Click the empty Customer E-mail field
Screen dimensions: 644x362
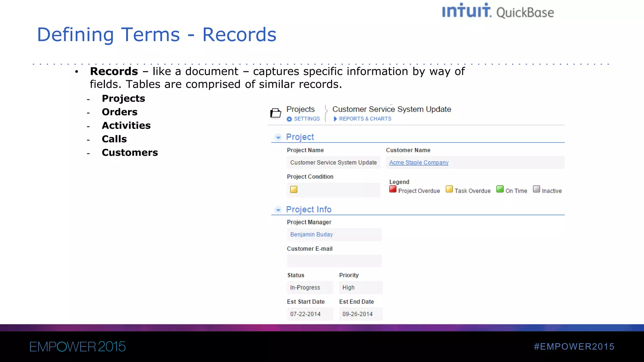pyautogui.click(x=334, y=261)
